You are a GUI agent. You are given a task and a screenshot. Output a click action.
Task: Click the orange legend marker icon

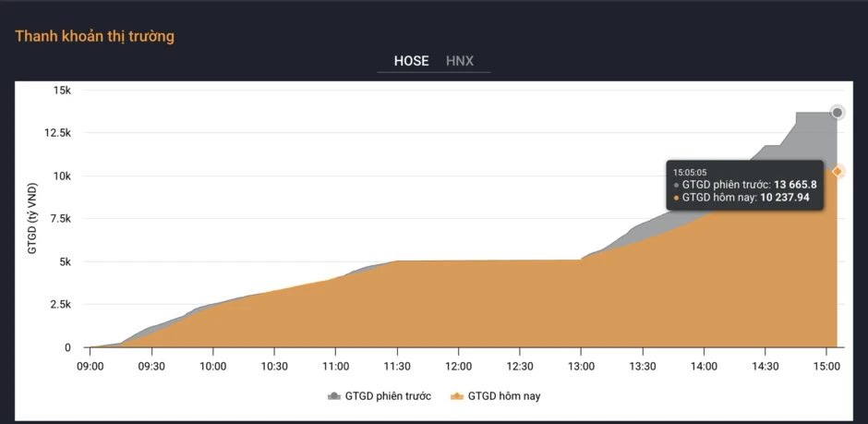(457, 395)
